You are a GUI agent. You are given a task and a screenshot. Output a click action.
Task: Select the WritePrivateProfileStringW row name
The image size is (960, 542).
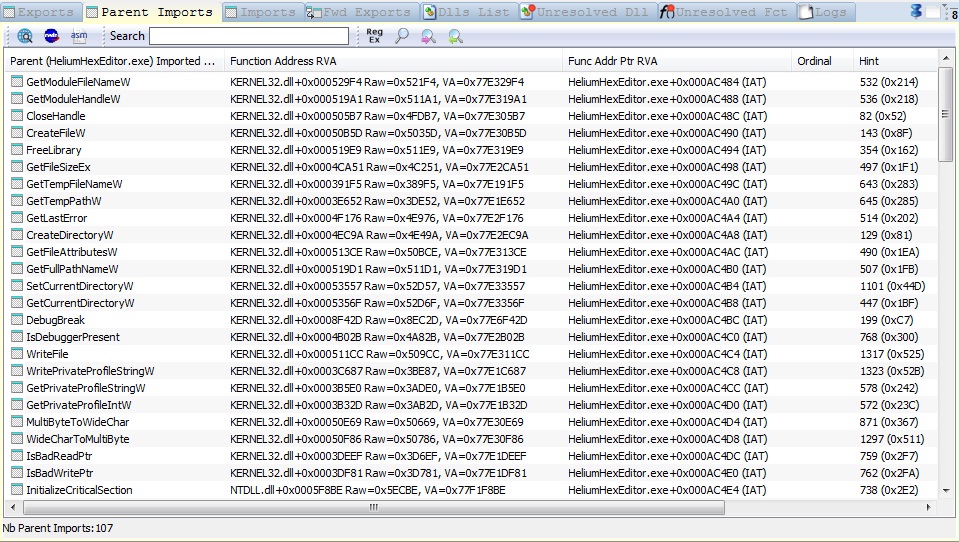(x=90, y=371)
